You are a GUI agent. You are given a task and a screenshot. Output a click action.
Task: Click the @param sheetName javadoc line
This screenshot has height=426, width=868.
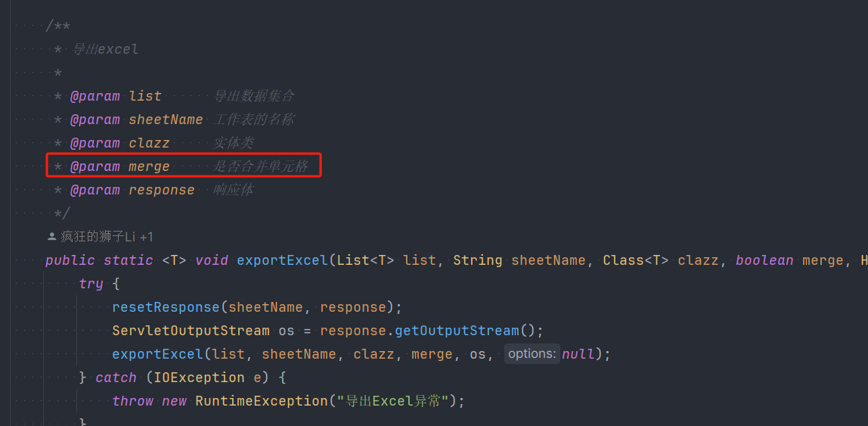174,120
